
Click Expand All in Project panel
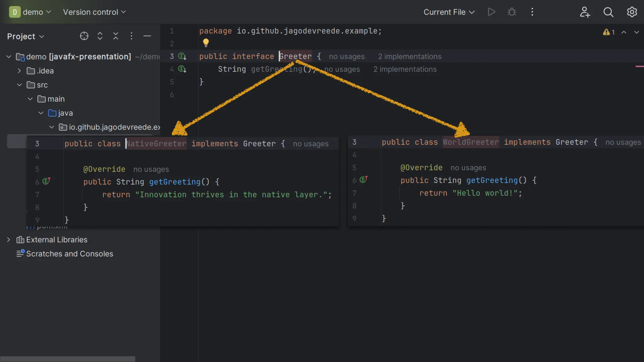(100, 36)
